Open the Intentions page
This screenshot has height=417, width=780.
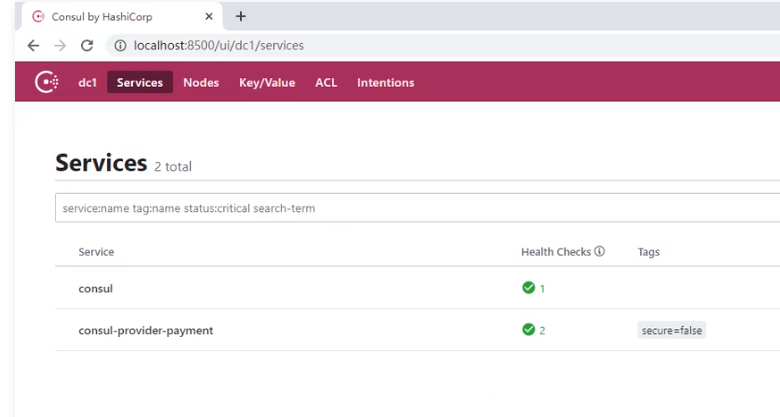[x=385, y=83]
